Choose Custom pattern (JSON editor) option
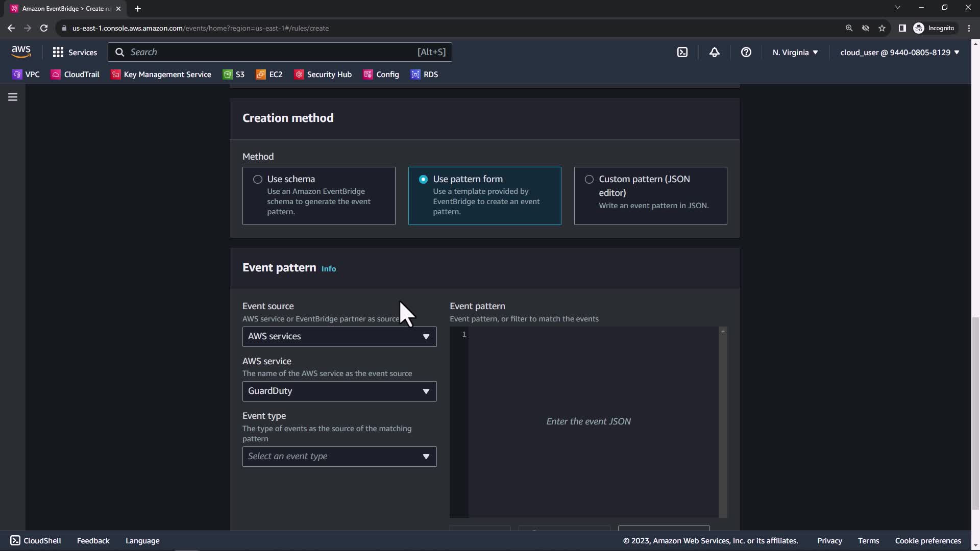980x551 pixels. tap(589, 180)
